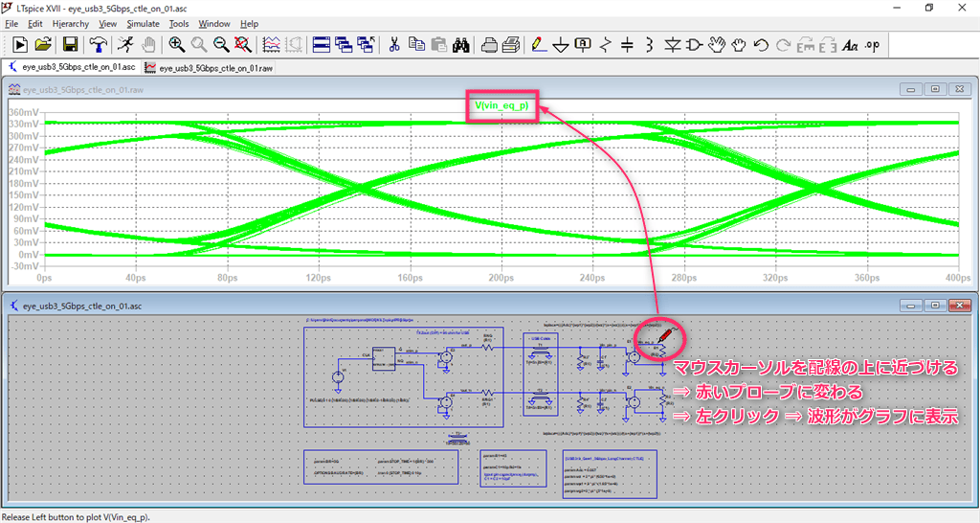Screen dimensions: 980x523
Task: Open the Component gate icon
Action: point(695,45)
